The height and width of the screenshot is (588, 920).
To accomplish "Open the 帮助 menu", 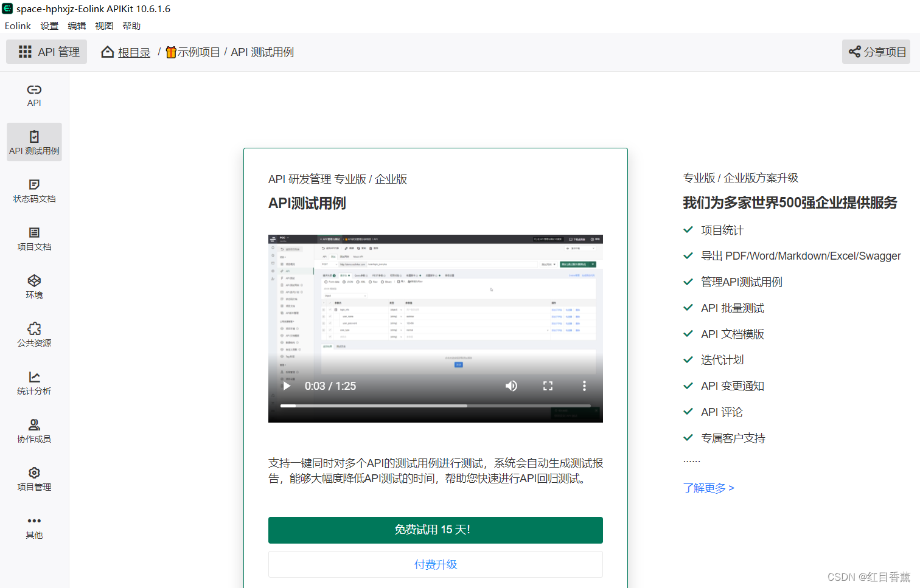I will (x=131, y=26).
